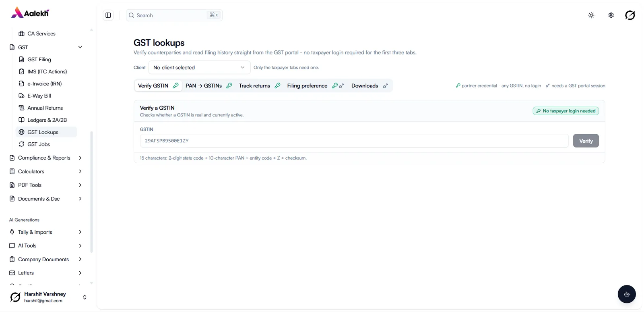Screen dimensions: 644x312
Task: Click the "GST lookups" page heading
Action: pos(159,43)
